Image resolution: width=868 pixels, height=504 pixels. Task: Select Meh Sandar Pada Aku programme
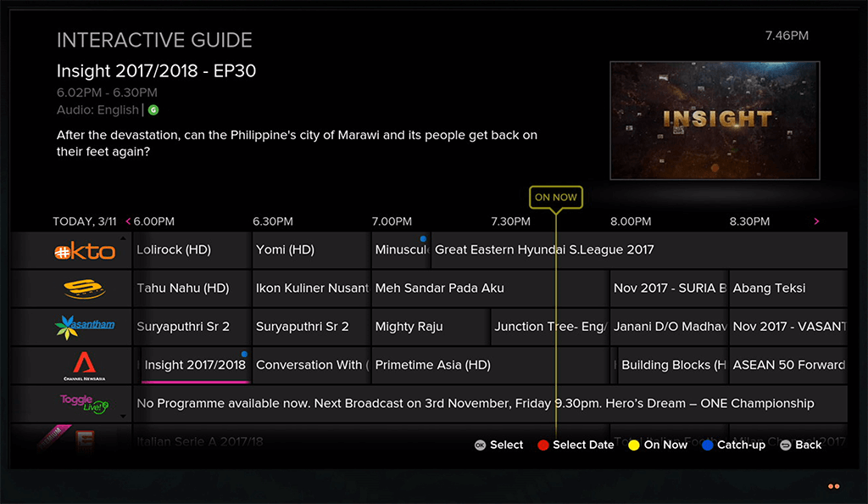click(x=490, y=288)
